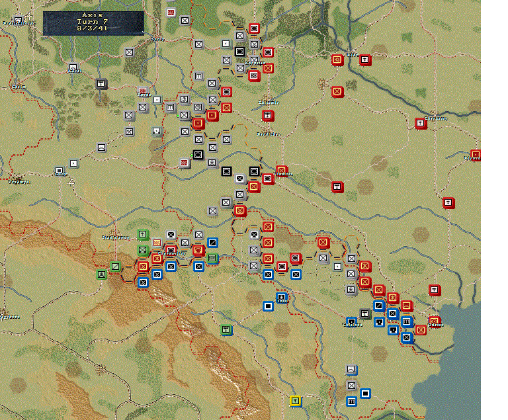This screenshot has width=508, height=420.
Task: Select the black armored unit with green dot
Action: [198, 155]
